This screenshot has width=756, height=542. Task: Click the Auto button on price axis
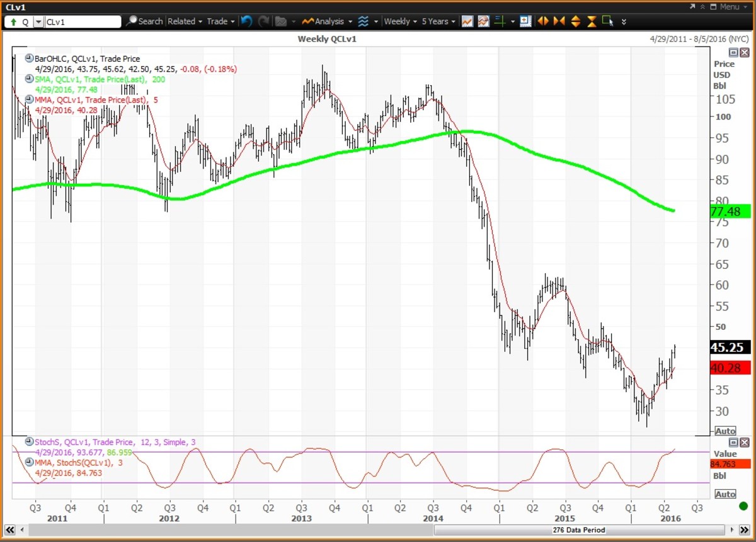point(724,431)
